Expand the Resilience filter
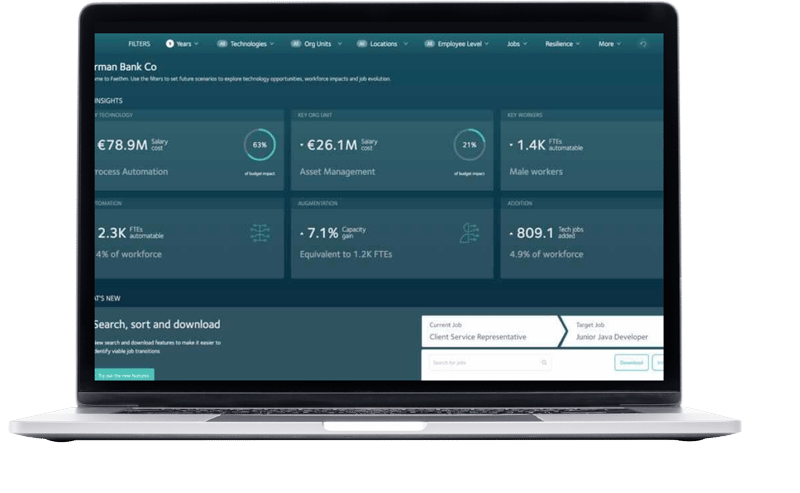Screen dimensions: 800x493 (x=562, y=44)
